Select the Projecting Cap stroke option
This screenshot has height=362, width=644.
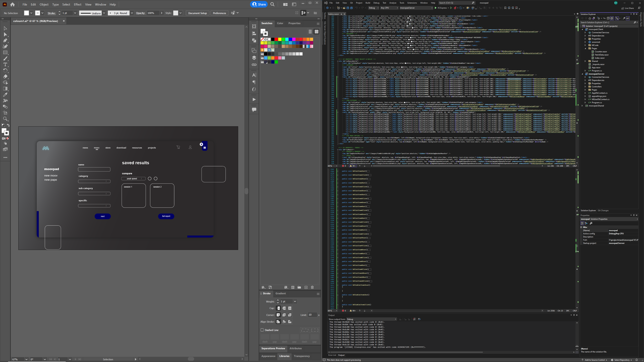pyautogui.click(x=290, y=308)
